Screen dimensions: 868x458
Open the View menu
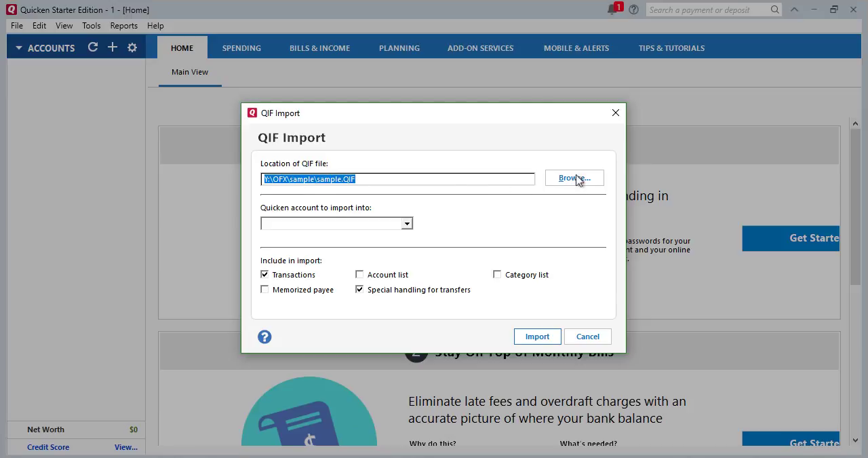[64, 25]
